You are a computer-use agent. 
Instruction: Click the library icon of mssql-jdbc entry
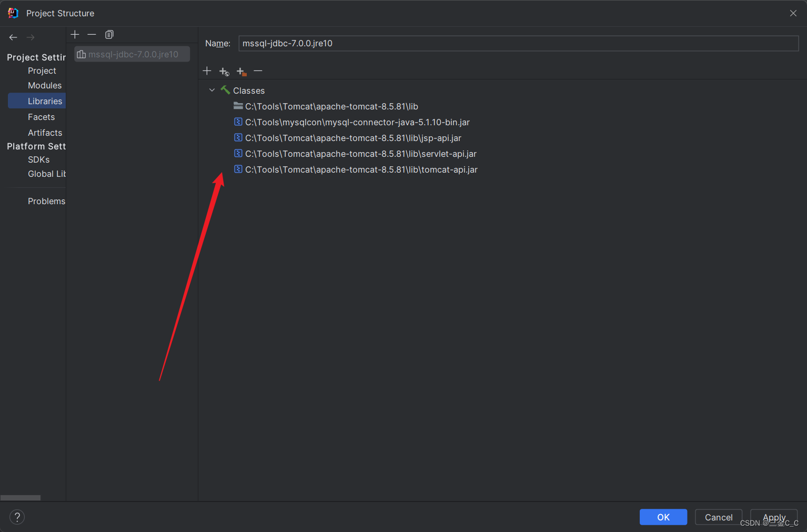pyautogui.click(x=82, y=54)
